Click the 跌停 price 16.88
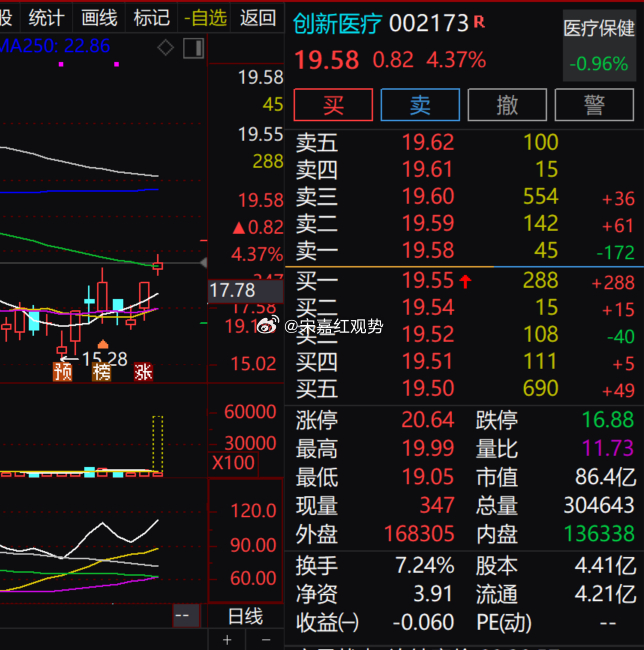This screenshot has width=644, height=650. [608, 420]
